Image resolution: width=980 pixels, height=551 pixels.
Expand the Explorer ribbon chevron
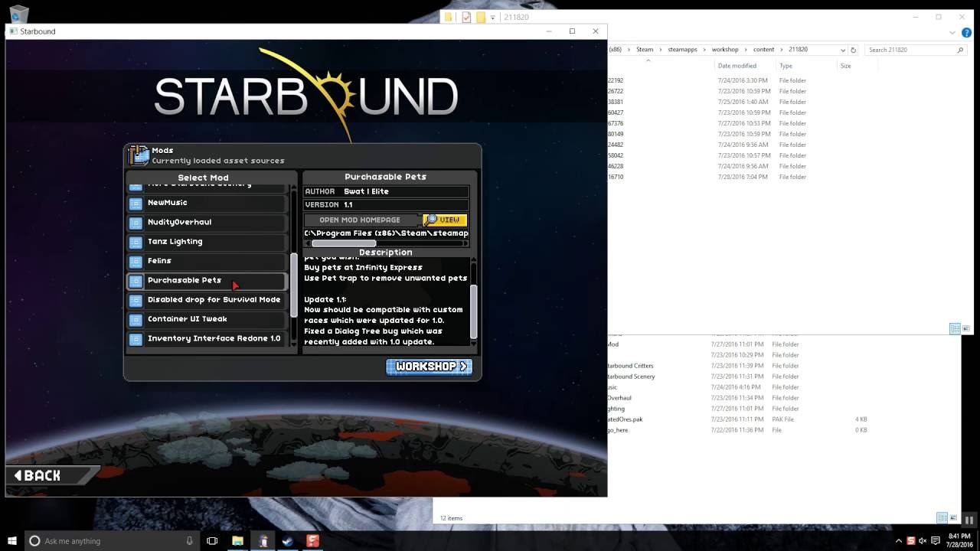(953, 33)
